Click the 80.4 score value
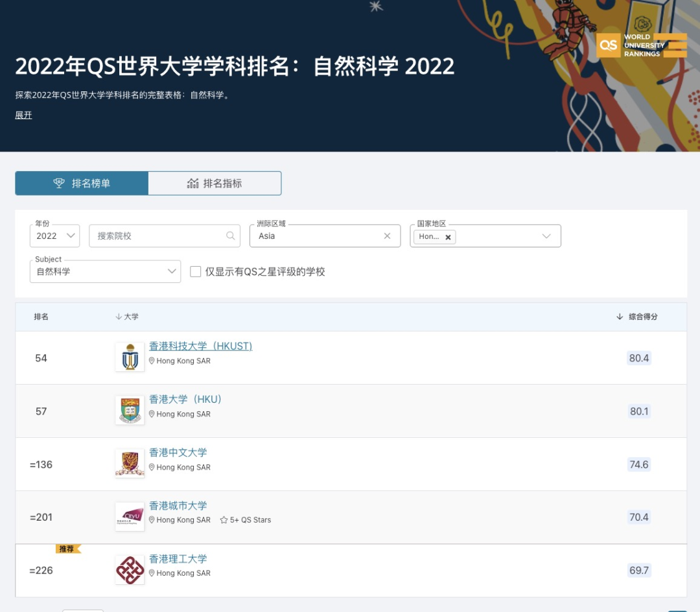Image resolution: width=700 pixels, height=612 pixels. [639, 357]
